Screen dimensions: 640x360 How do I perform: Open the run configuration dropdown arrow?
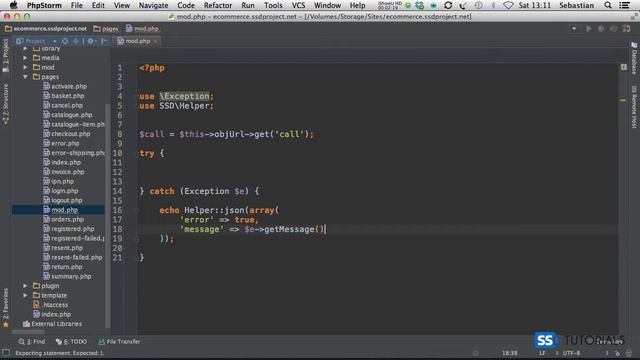574,29
